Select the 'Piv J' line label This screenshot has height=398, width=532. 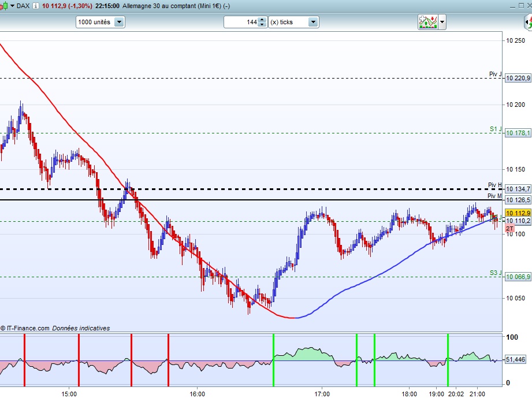(x=495, y=74)
